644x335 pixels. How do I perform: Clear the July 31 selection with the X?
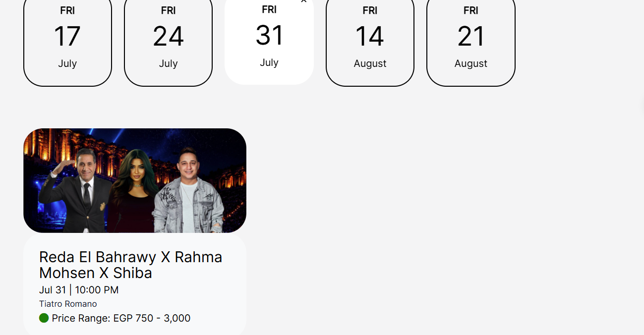(x=303, y=1)
